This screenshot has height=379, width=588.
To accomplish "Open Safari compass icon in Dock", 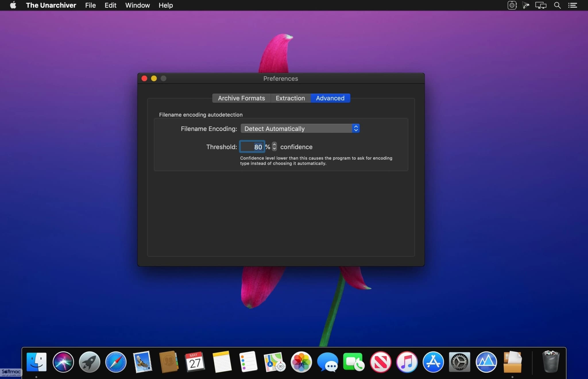I will click(x=116, y=362).
